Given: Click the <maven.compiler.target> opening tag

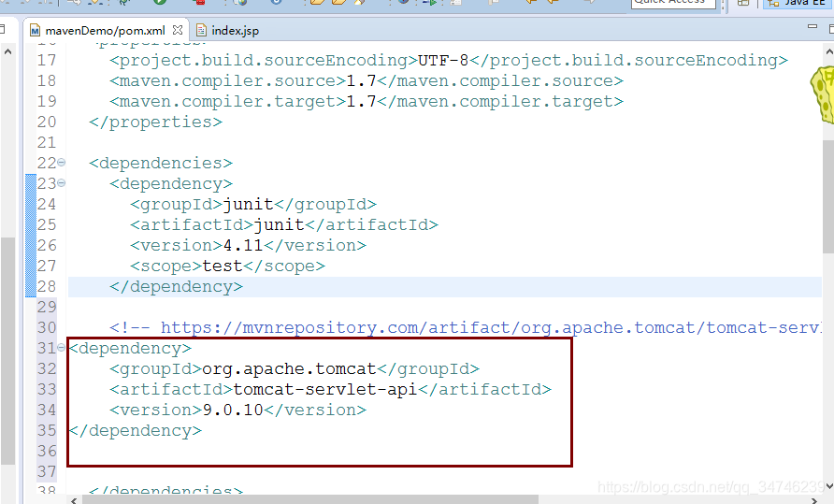Looking at the screenshot, I should click(227, 102).
